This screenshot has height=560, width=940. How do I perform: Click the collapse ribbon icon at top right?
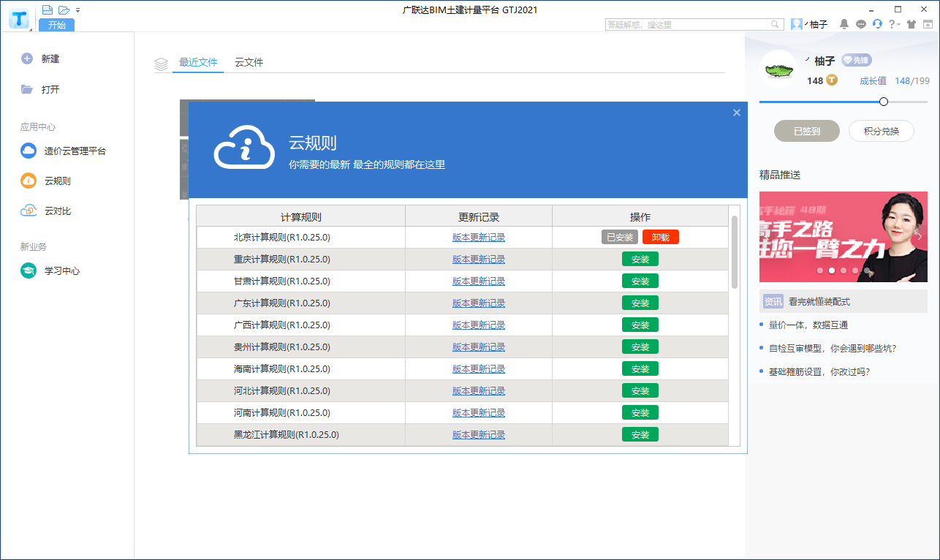click(x=928, y=24)
